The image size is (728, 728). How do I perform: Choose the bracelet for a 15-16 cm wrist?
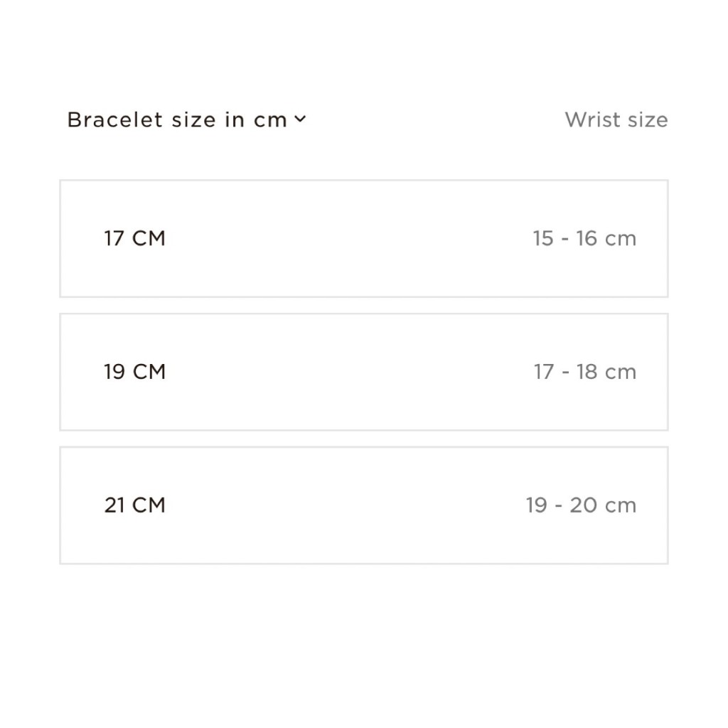click(x=363, y=238)
